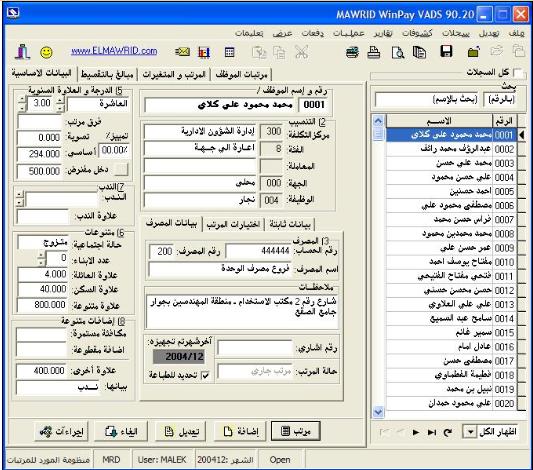Screen dimensions: 533x470
Task: Open سجلات menu
Action: (455, 33)
